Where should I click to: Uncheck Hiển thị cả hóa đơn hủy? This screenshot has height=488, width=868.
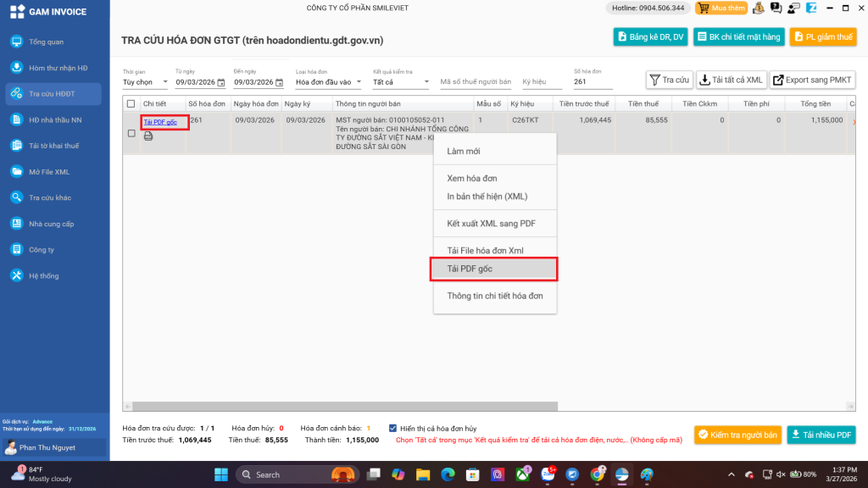pyautogui.click(x=392, y=428)
